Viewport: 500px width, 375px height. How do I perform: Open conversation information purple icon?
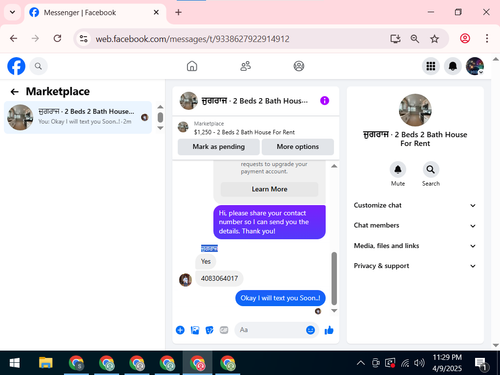click(x=324, y=101)
